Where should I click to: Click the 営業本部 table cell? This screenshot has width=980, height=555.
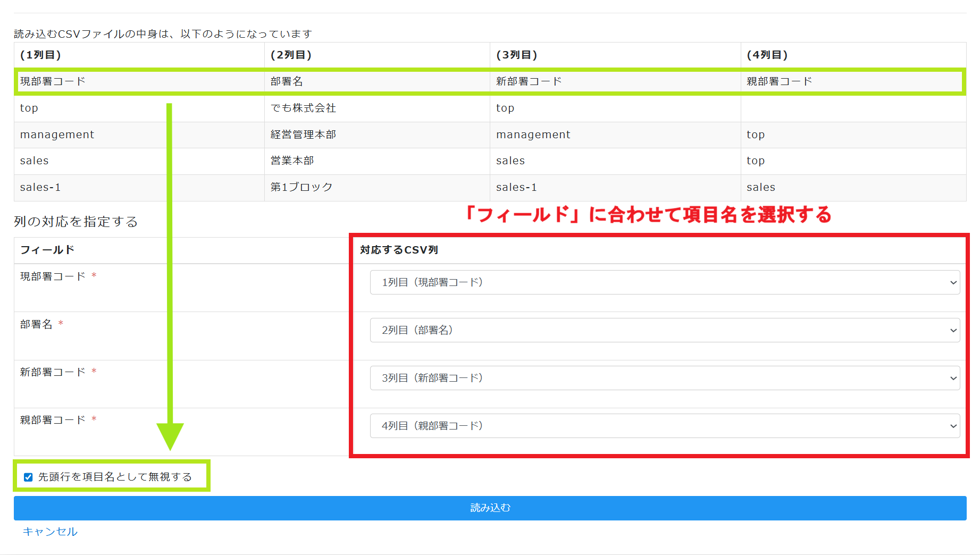(x=292, y=161)
